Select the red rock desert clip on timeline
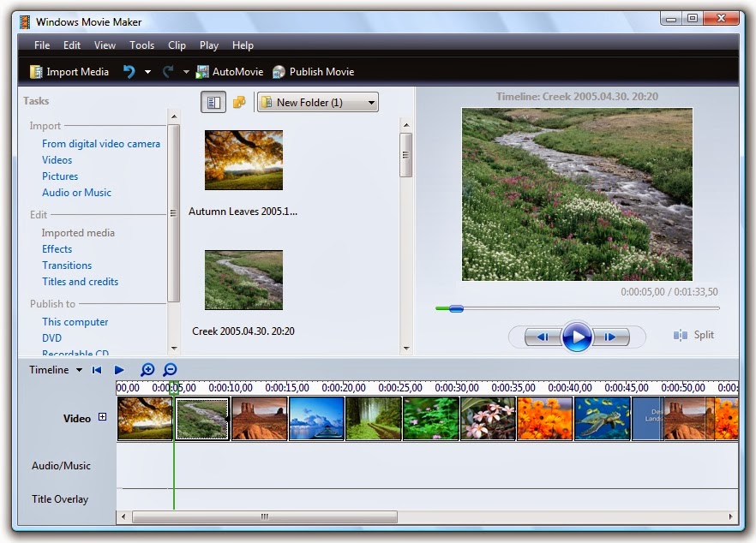This screenshot has height=543, width=756. point(260,419)
